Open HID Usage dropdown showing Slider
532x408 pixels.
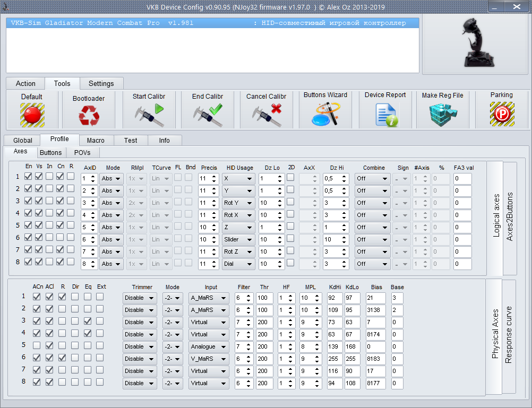point(238,240)
